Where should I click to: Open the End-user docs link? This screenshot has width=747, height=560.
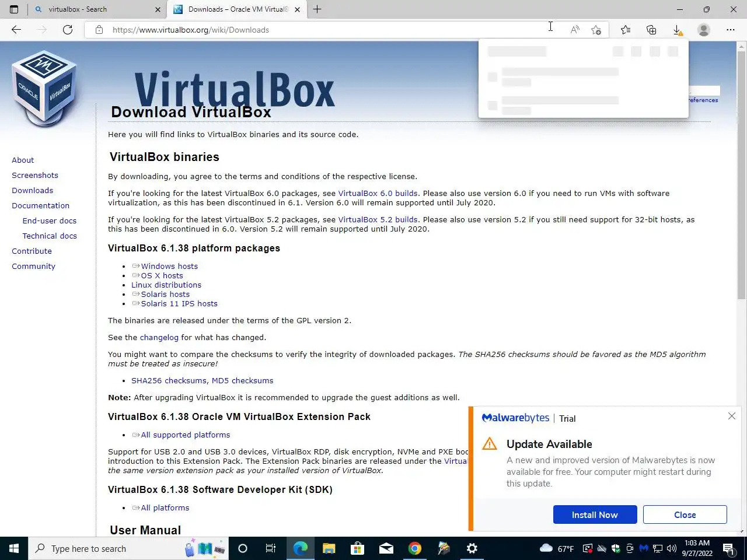pyautogui.click(x=50, y=220)
